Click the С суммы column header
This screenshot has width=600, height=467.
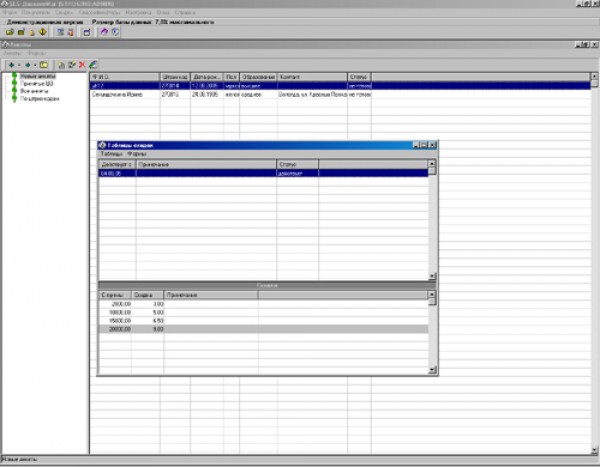point(115,295)
